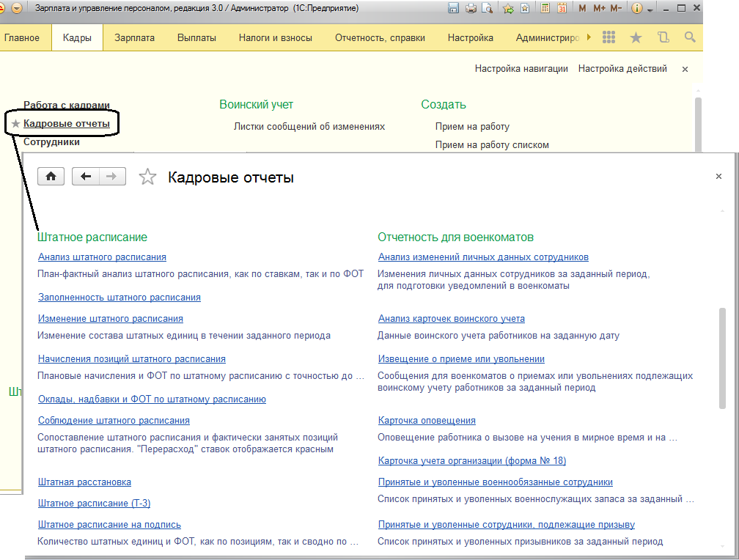The image size is (739, 560).
Task: Toggle favorite star beside Кадровые отчеты title
Action: tap(147, 177)
